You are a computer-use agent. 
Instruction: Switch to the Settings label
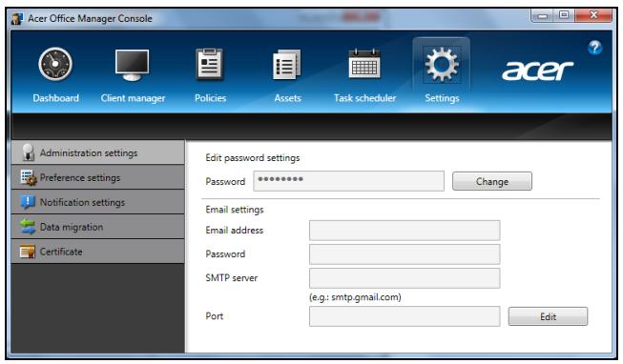pyautogui.click(x=442, y=98)
